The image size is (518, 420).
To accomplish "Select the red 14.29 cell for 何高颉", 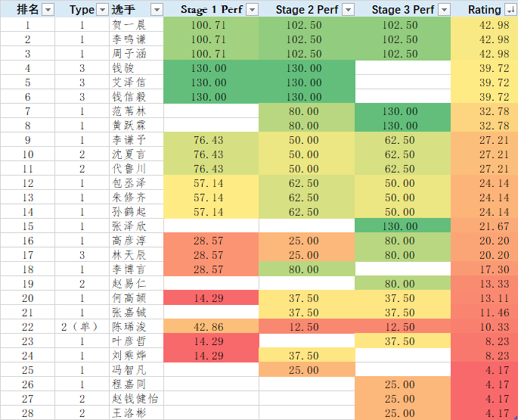I will click(211, 297).
